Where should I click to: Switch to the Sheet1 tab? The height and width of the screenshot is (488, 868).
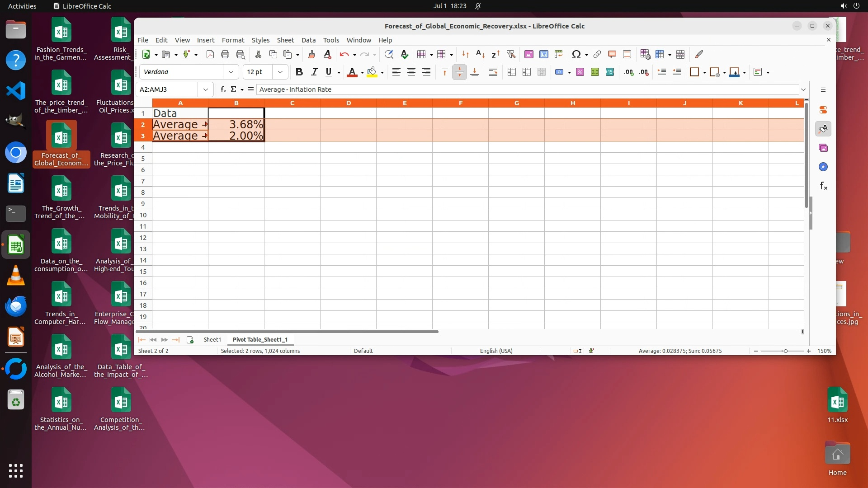pyautogui.click(x=212, y=340)
